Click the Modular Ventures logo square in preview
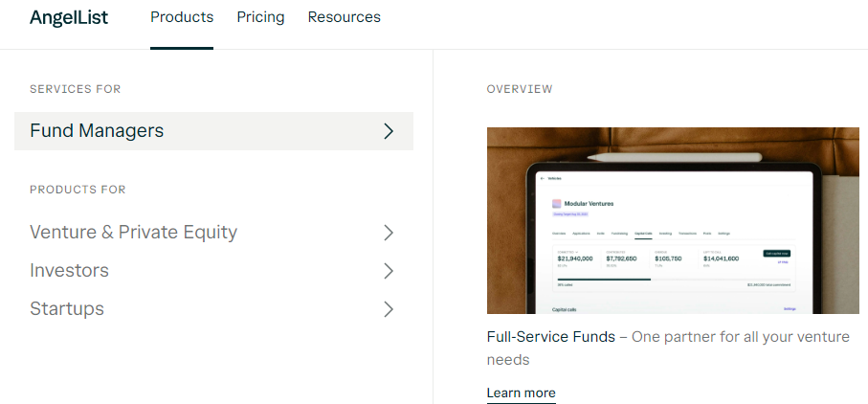The image size is (868, 404). pos(557,203)
